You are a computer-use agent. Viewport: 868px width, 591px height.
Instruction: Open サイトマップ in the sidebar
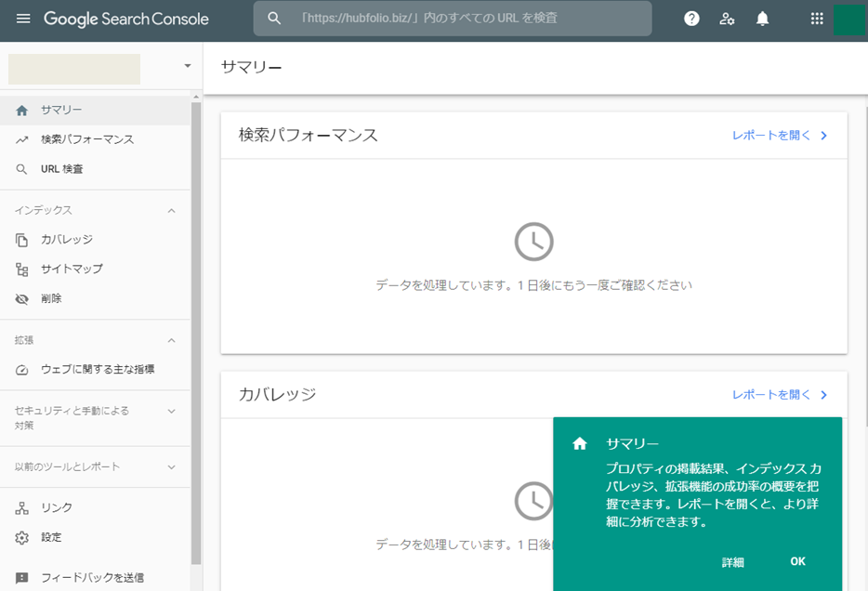[95, 269]
